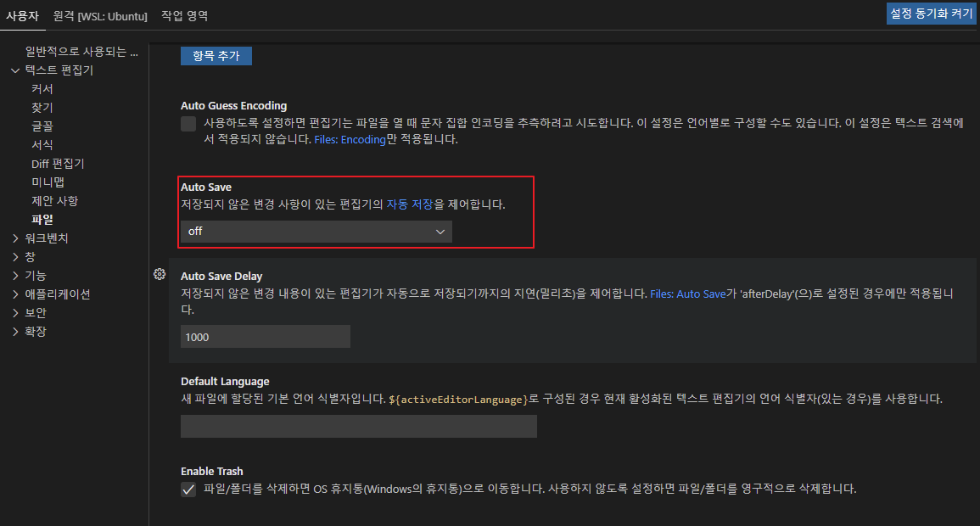Open the gear icon beside Auto Save Delay
The height and width of the screenshot is (526, 980).
click(x=160, y=274)
